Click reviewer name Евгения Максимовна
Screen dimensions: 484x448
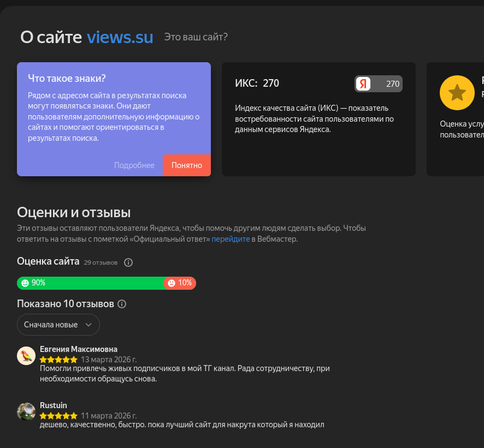point(79,349)
